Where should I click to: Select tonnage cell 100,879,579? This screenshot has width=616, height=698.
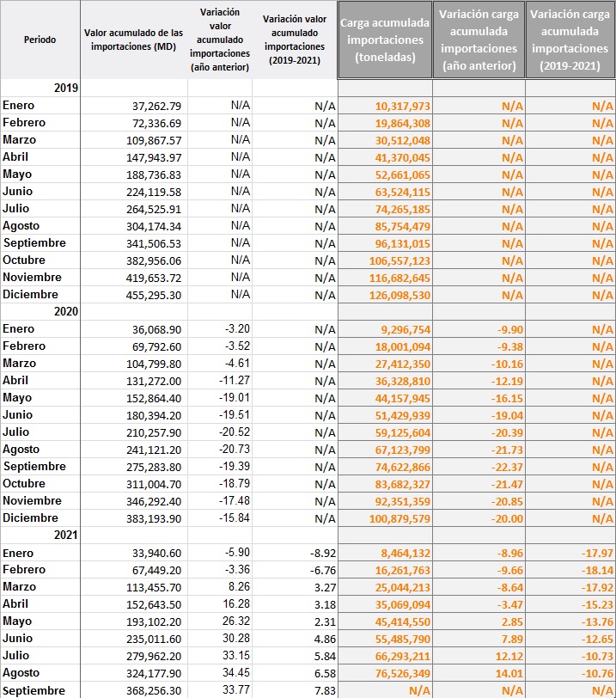[385, 518]
